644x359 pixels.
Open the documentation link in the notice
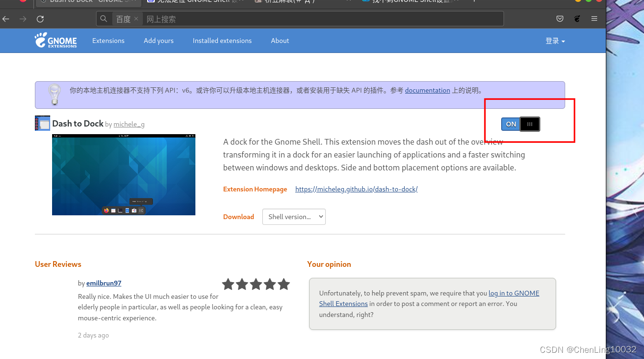428,90
